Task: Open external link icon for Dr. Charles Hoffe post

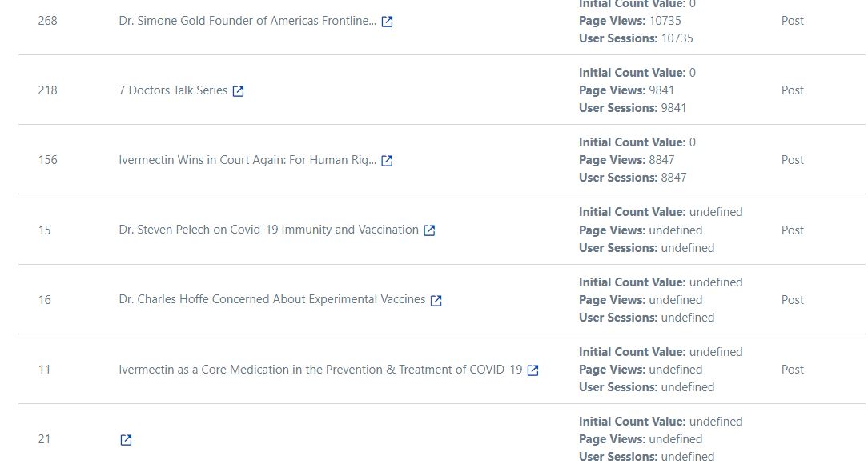Action: point(436,300)
